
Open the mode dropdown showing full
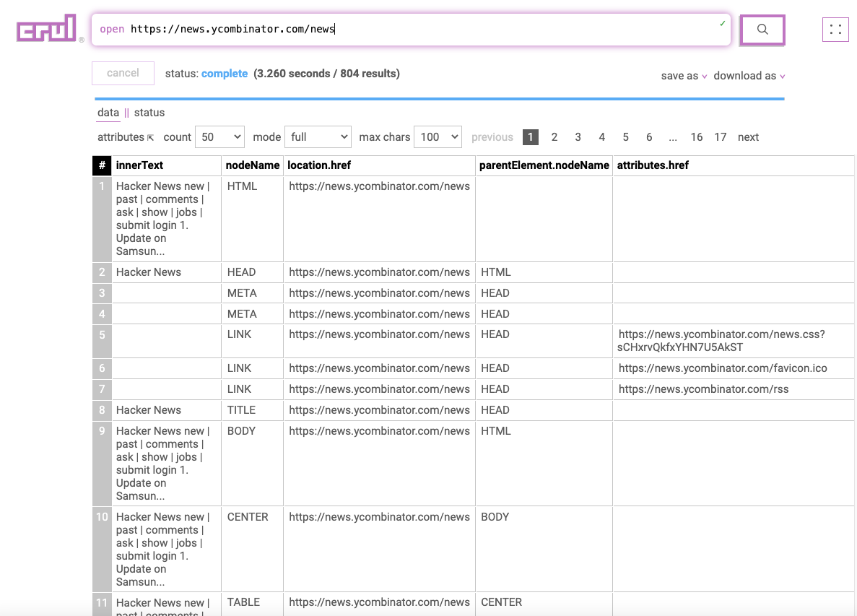(x=318, y=137)
